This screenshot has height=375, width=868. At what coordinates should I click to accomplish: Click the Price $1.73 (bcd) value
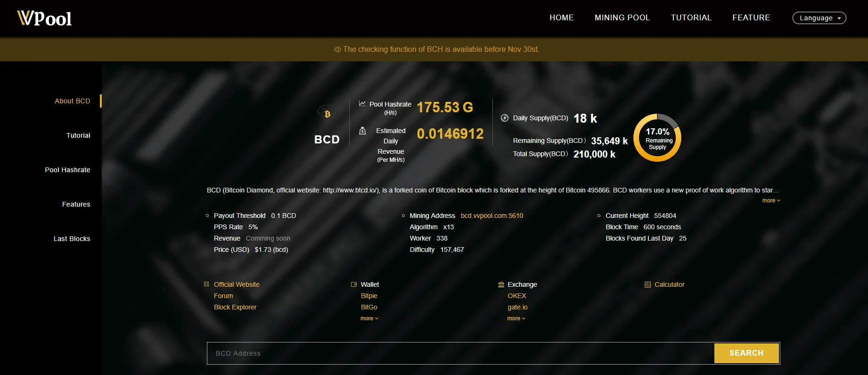click(x=271, y=250)
